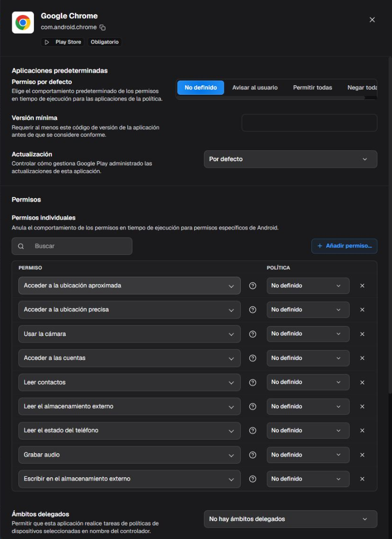Select Permitir todas option
392x539 pixels.
point(312,87)
